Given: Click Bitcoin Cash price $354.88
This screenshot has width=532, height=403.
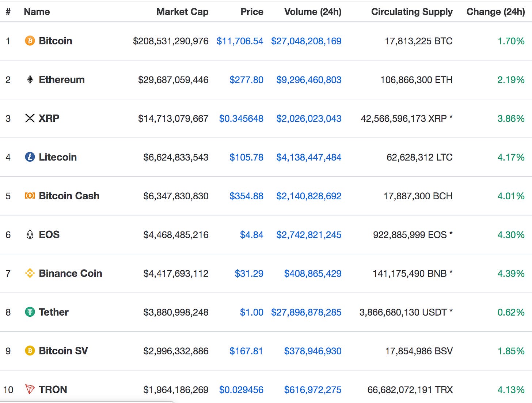Looking at the screenshot, I should (246, 196).
